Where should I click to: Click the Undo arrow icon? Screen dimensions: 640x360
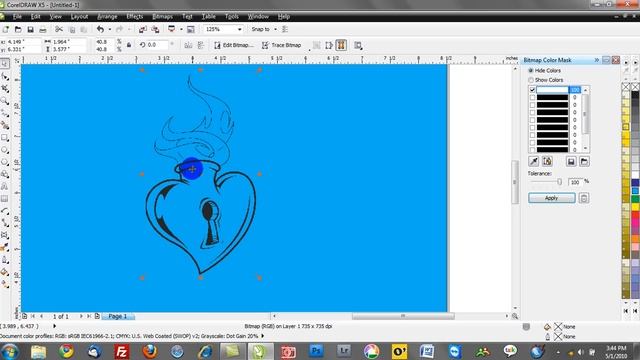(x=100, y=29)
